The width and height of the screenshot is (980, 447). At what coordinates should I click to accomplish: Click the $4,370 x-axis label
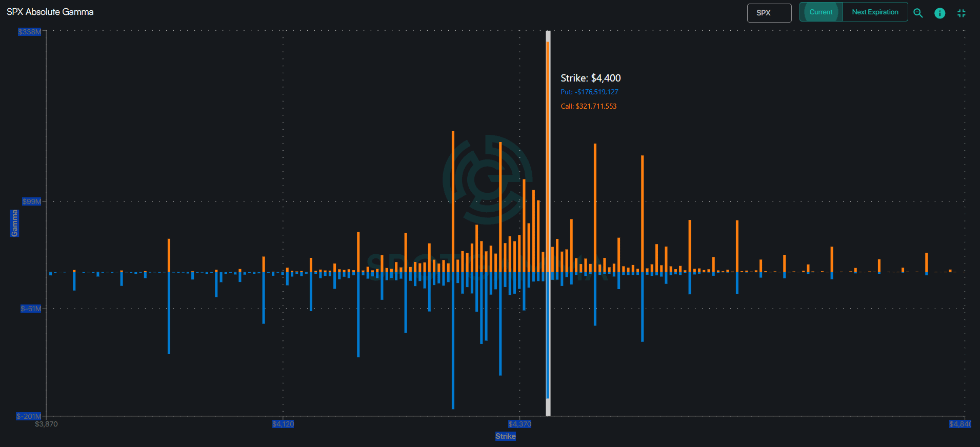click(x=519, y=424)
